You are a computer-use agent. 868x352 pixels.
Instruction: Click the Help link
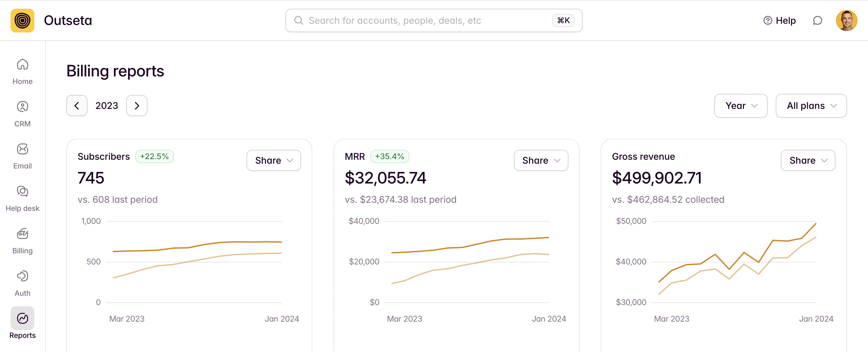point(779,20)
